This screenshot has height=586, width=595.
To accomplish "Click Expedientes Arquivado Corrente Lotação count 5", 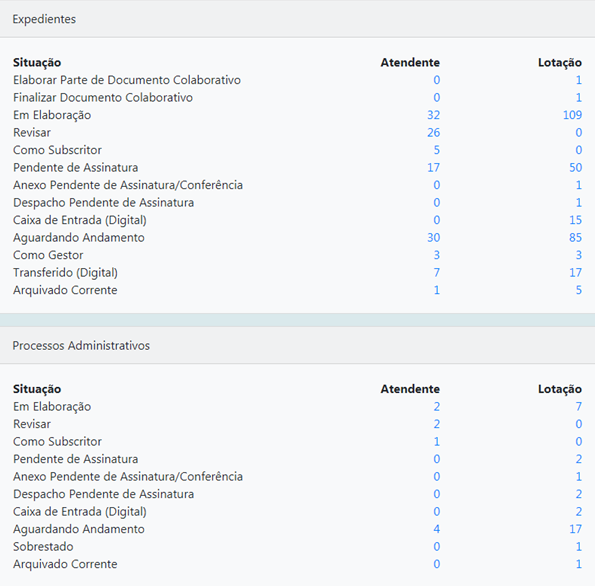I will [x=579, y=290].
